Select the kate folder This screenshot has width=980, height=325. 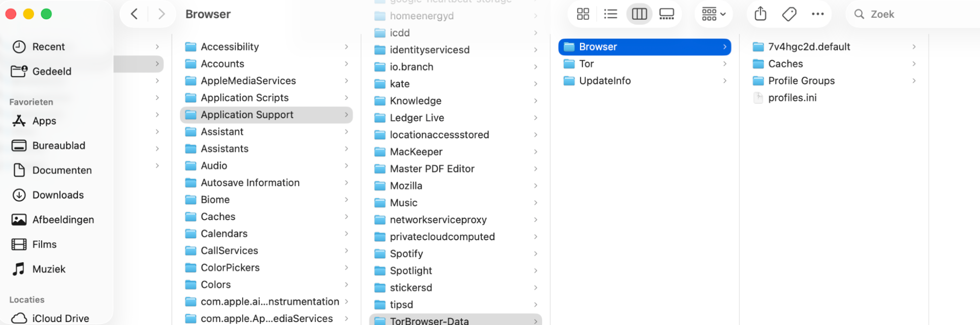455,84
